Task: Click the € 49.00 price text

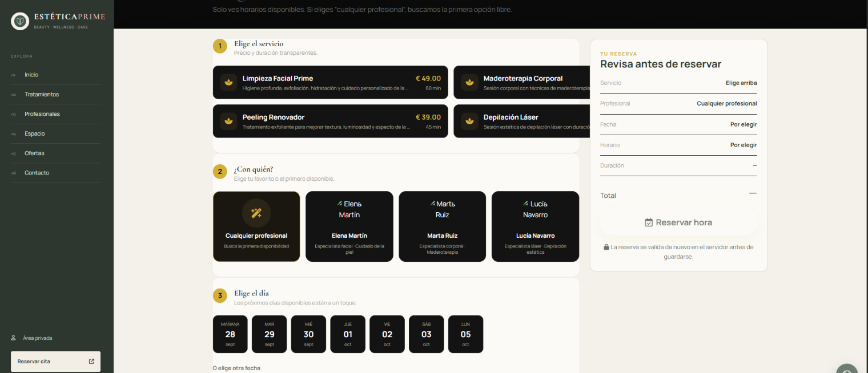Action: 428,78
